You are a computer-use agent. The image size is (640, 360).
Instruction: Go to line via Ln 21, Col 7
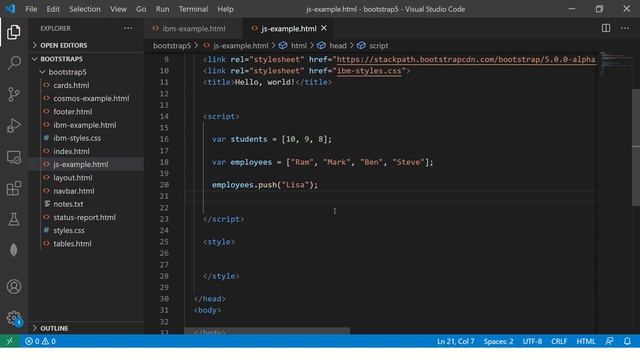(456, 341)
